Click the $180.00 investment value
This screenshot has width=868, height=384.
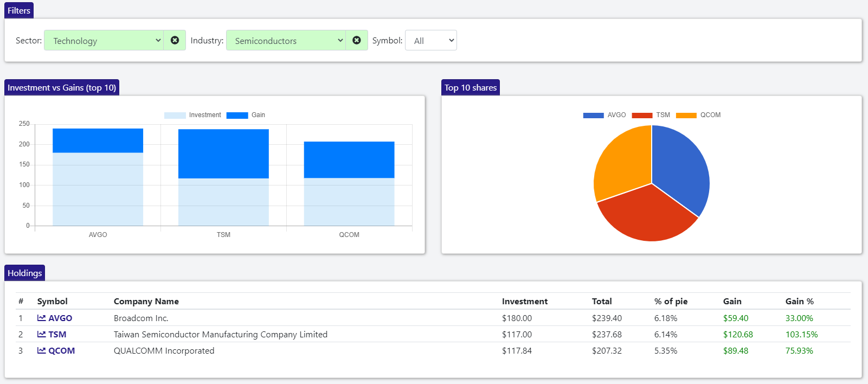[x=517, y=318]
